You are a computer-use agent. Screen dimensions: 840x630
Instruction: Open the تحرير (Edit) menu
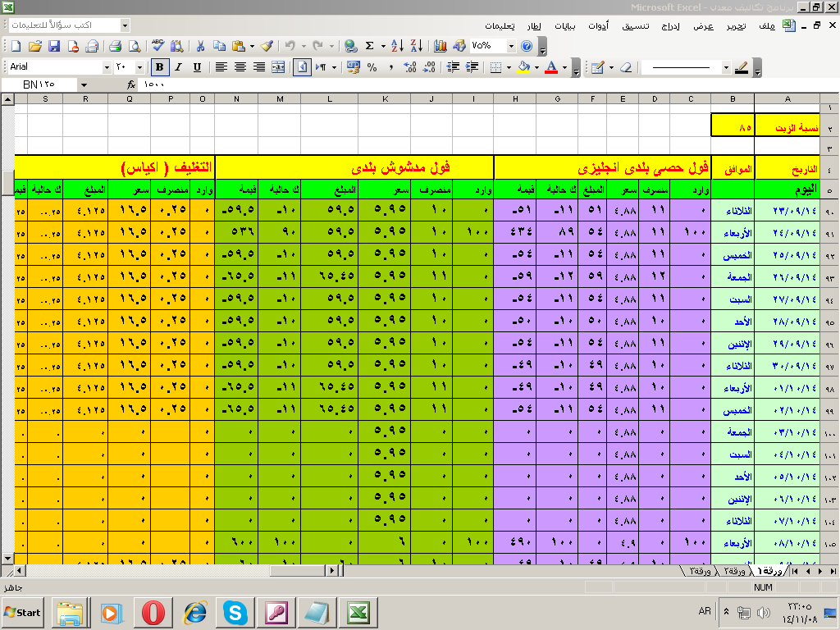[736, 25]
